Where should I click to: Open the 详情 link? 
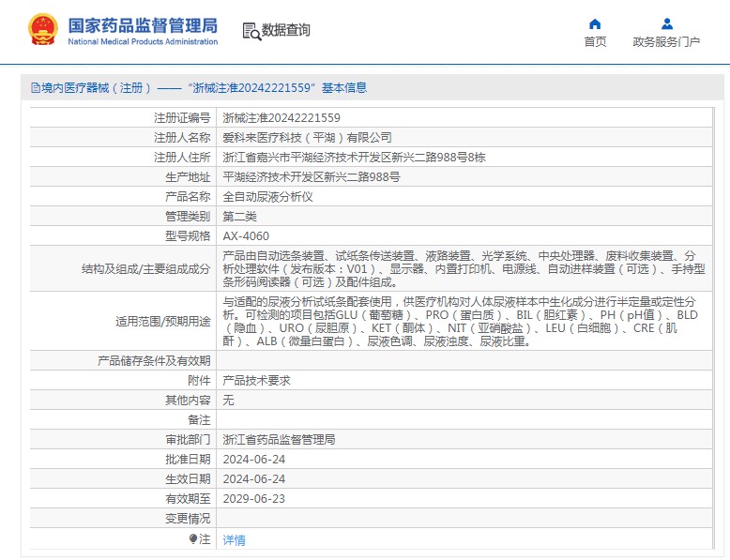234,540
